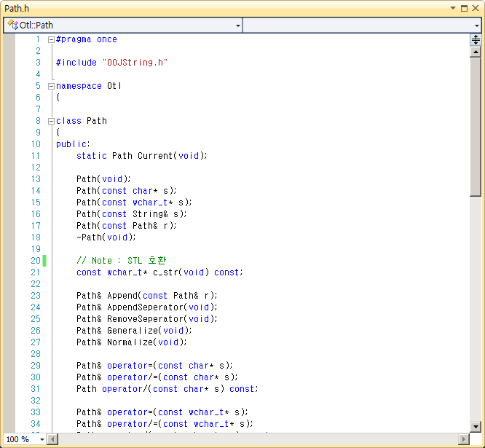Collapse the #pragma once outlining region
This screenshot has width=485, height=448.
coord(51,39)
